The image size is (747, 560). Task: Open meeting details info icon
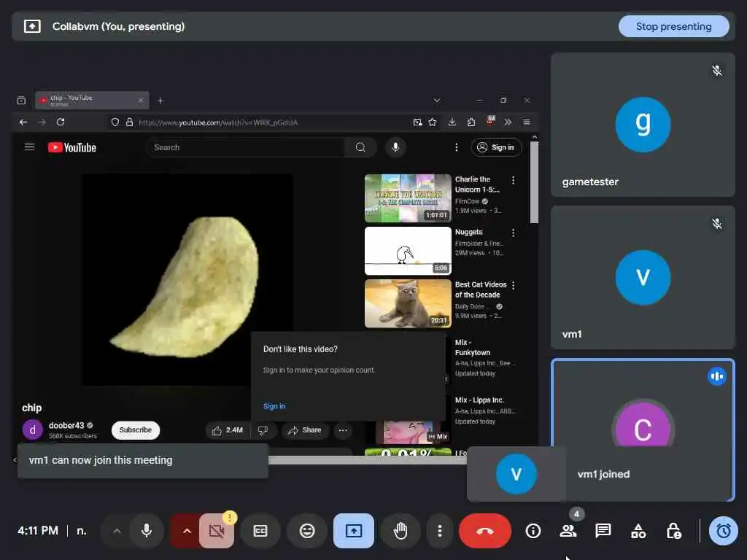pyautogui.click(x=533, y=531)
